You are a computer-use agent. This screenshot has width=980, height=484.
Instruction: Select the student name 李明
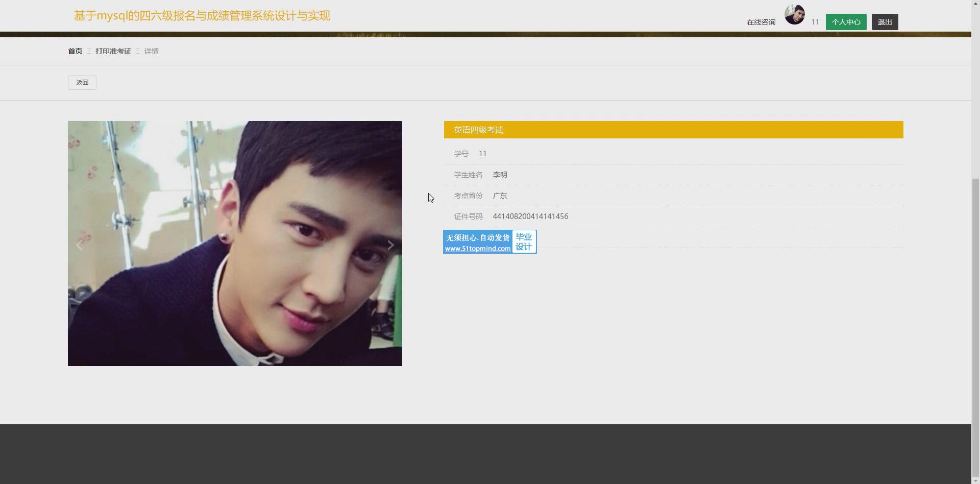(x=500, y=175)
